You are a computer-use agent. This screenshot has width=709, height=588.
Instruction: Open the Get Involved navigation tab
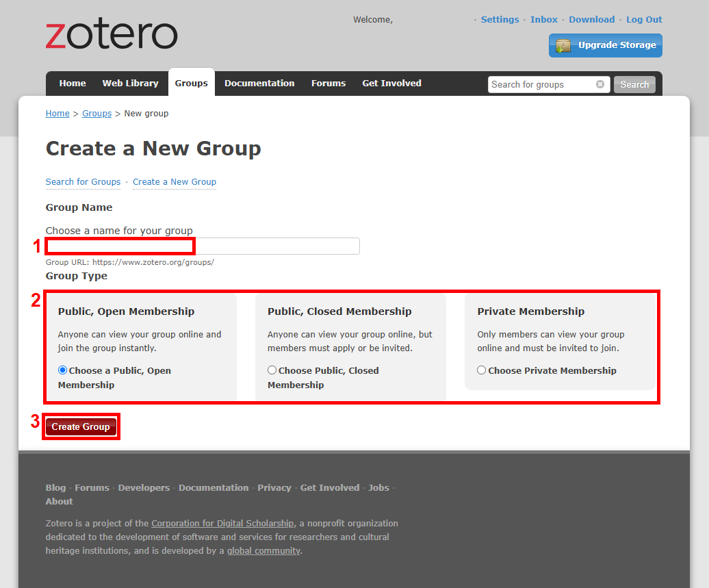pos(391,84)
